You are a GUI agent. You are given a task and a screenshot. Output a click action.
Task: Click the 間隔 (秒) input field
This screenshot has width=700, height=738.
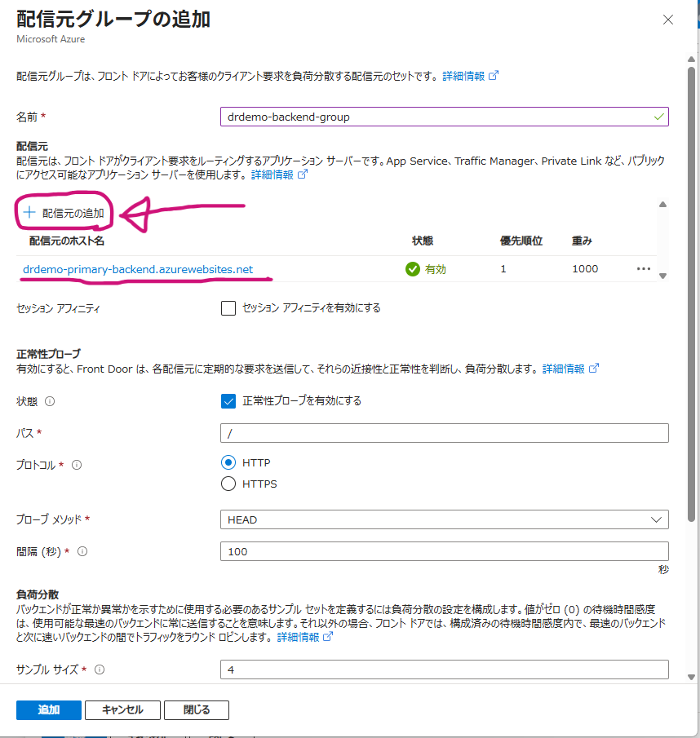445,551
